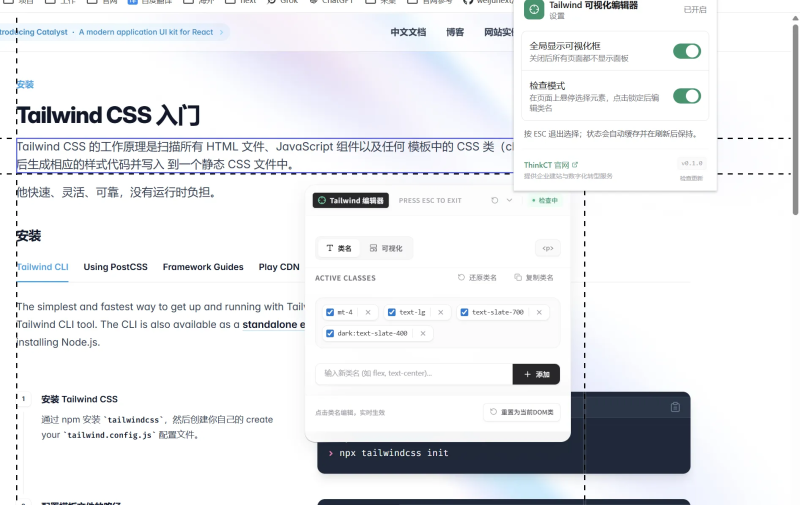Click the 安装 Tailwind CSS step heading
Viewport: 800px width, 505px height.
[80, 399]
